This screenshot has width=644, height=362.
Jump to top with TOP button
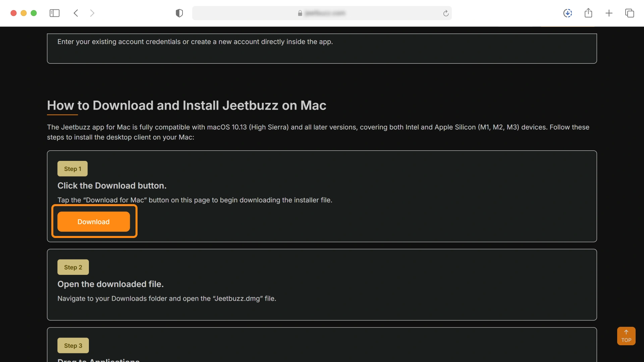tap(626, 336)
